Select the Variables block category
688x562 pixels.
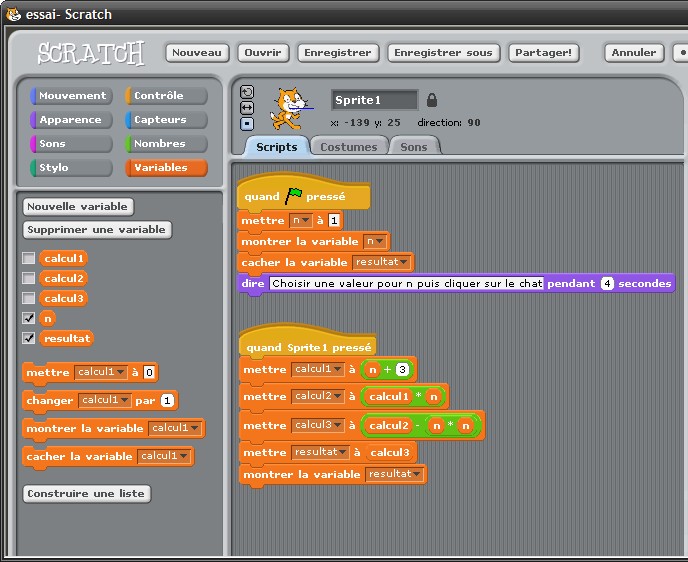pyautogui.click(x=166, y=168)
